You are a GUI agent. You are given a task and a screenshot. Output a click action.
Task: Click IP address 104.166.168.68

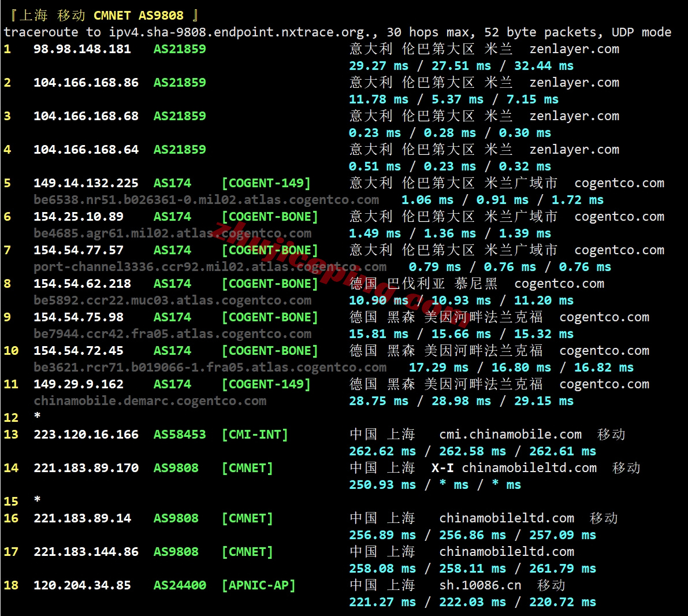86,116
